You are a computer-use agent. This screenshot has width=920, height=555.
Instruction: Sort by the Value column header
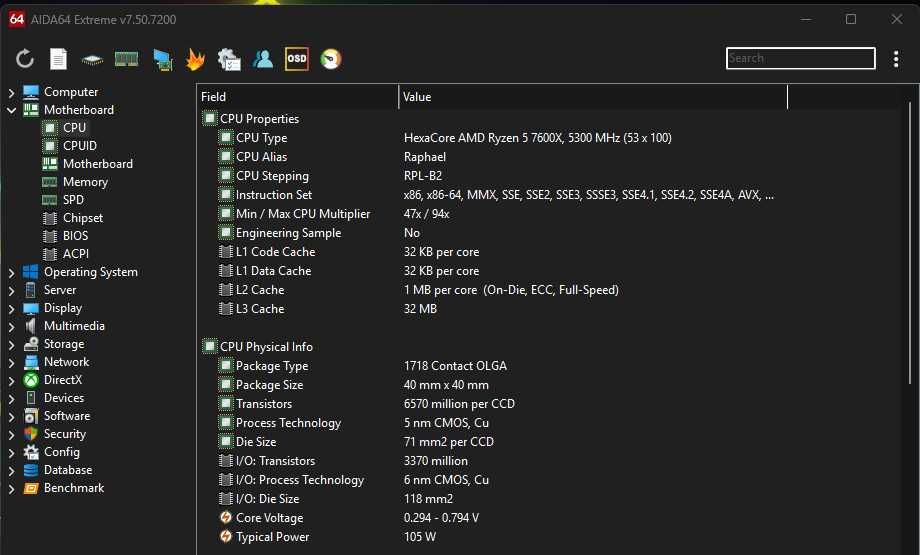pos(593,97)
